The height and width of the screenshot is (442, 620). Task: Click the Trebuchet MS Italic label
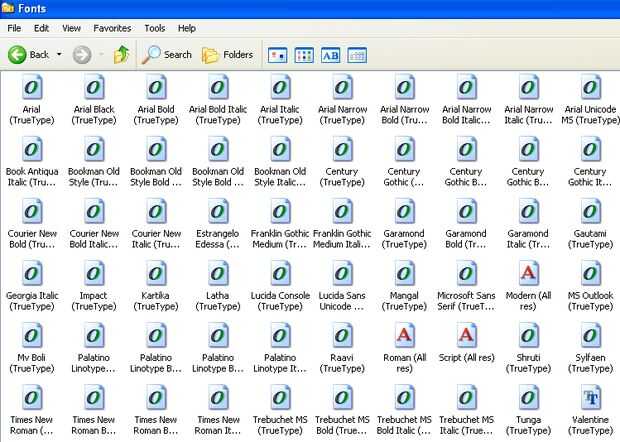(466, 425)
